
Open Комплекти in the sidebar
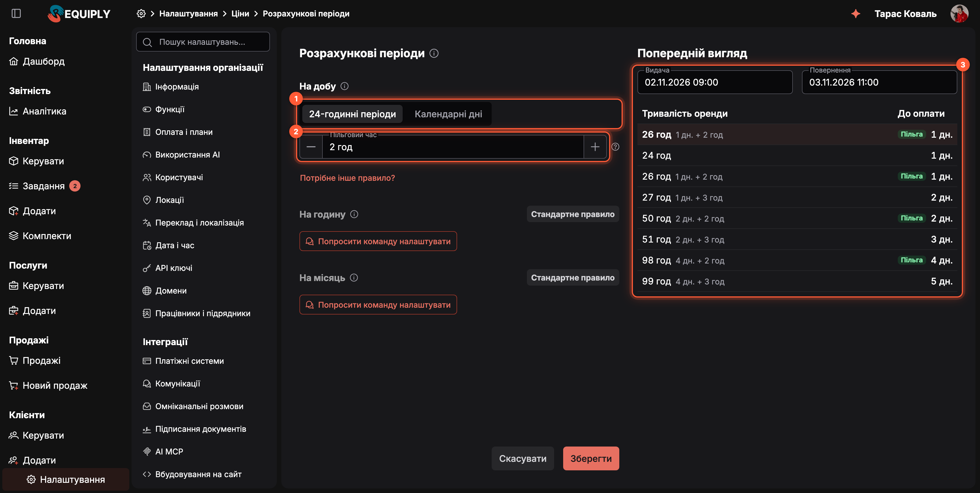(x=40, y=236)
